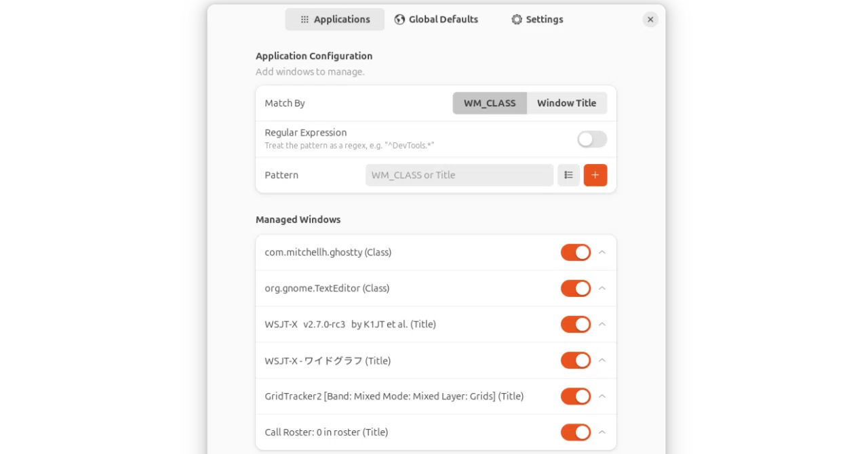
Task: Click the Match By label
Action: point(285,103)
